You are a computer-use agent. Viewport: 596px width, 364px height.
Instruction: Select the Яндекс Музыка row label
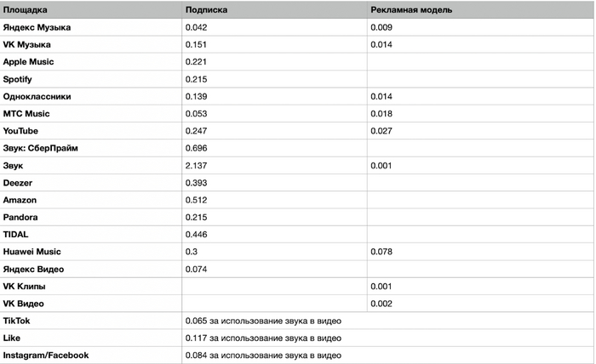click(x=37, y=27)
